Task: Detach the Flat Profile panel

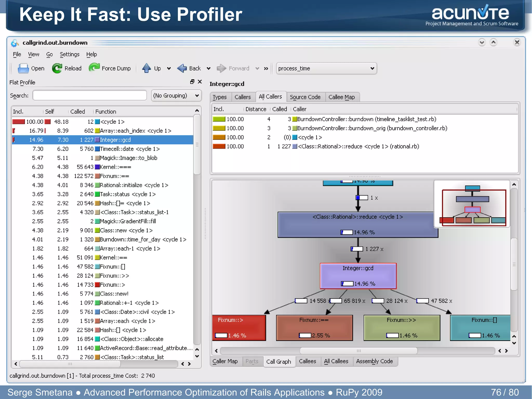Action: click(x=192, y=82)
